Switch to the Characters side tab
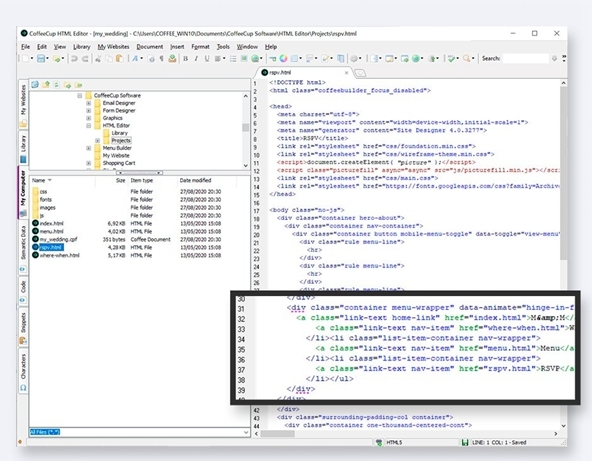The width and height of the screenshot is (592, 461). [23, 371]
